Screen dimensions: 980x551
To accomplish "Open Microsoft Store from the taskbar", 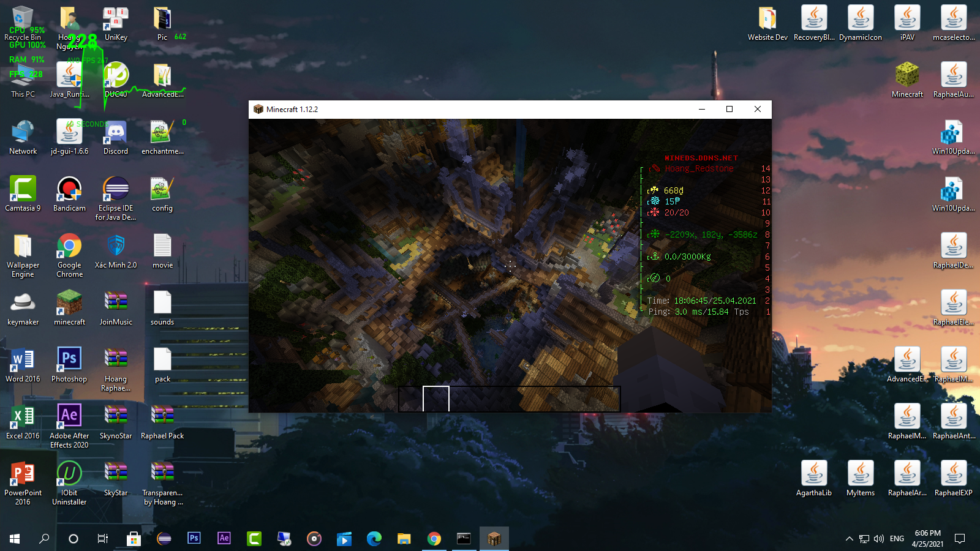I will 134,539.
